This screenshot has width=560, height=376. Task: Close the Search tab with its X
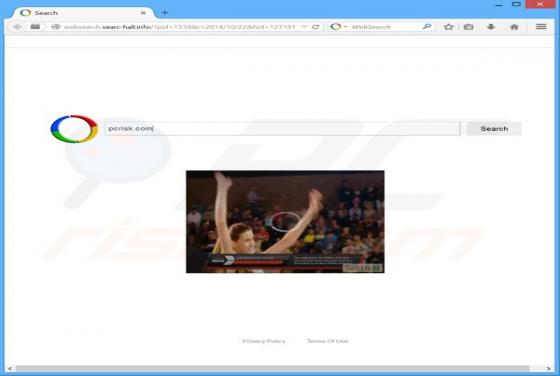coord(143,13)
